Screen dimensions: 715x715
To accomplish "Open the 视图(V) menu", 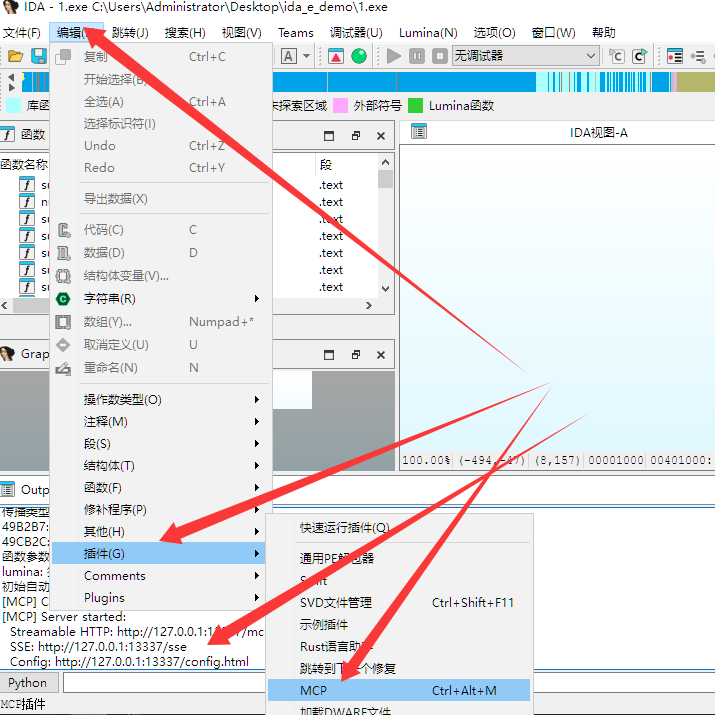I will coord(241,33).
